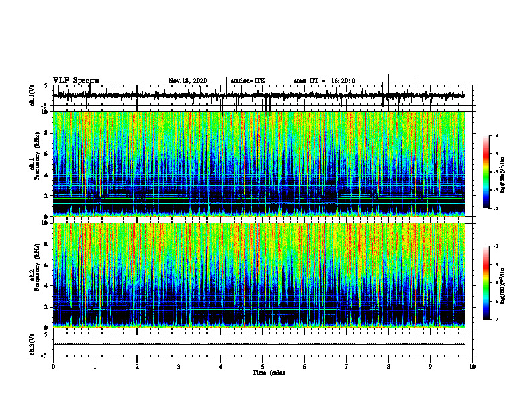Click time axis tick label '5' under ch.3 panel
The height and width of the screenshot is (411, 532).
263,367
